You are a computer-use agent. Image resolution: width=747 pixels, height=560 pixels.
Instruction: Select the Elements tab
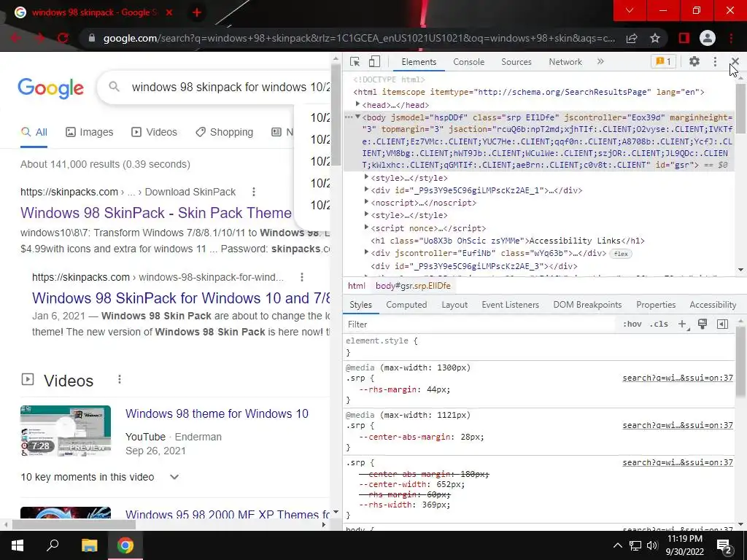tap(418, 62)
